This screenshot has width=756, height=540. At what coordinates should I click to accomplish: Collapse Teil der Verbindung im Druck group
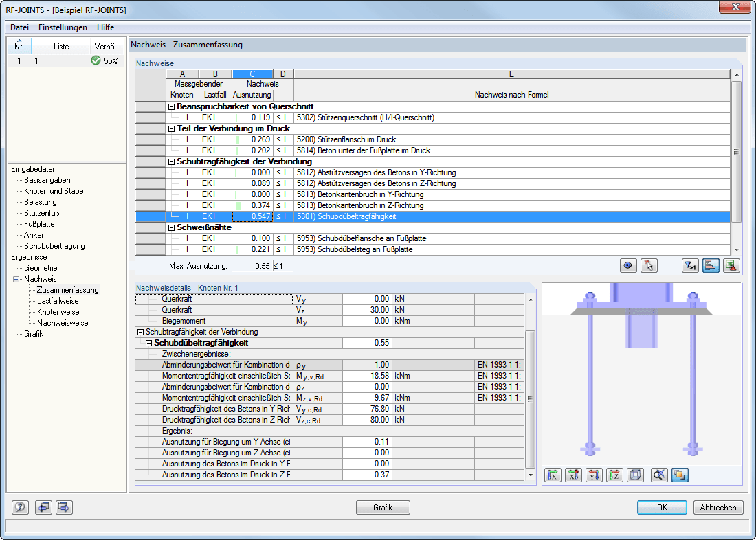point(171,128)
